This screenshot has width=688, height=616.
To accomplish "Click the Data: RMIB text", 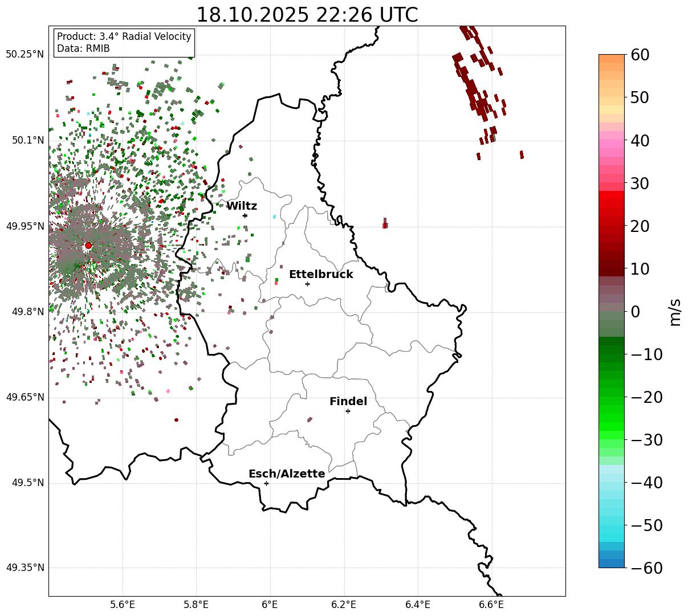I will [x=83, y=49].
